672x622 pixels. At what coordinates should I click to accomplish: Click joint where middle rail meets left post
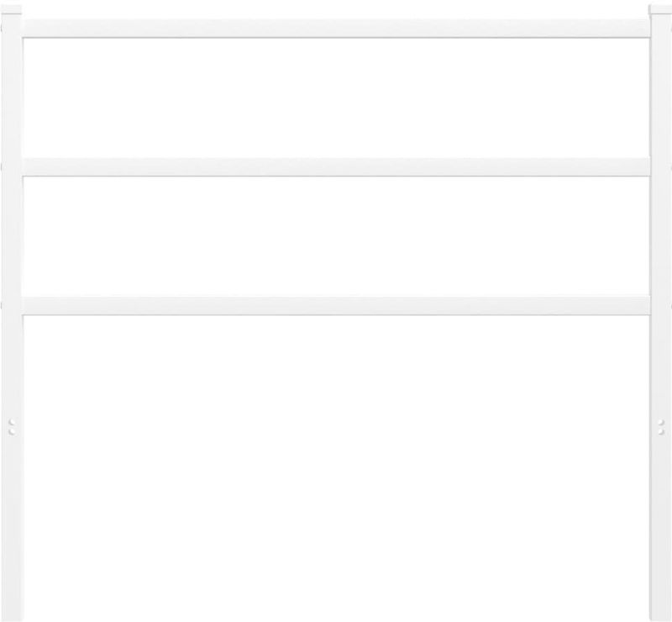point(23,167)
